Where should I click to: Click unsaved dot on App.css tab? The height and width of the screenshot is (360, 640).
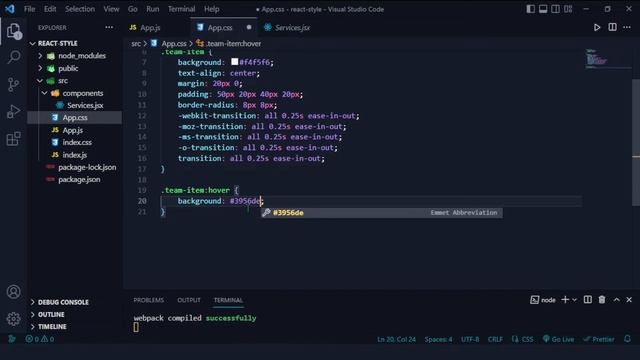[249, 27]
